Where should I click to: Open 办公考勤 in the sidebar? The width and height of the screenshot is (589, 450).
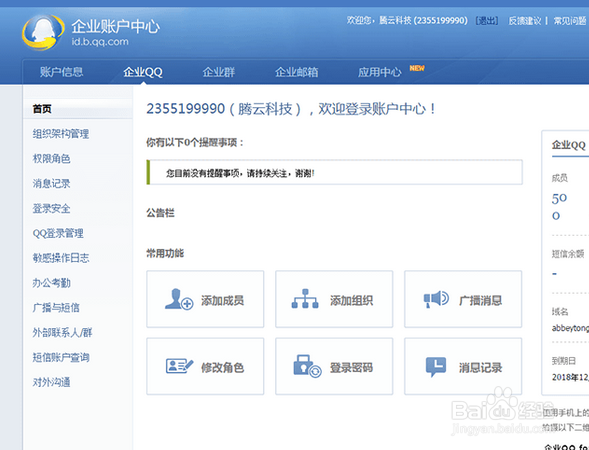pos(51,283)
